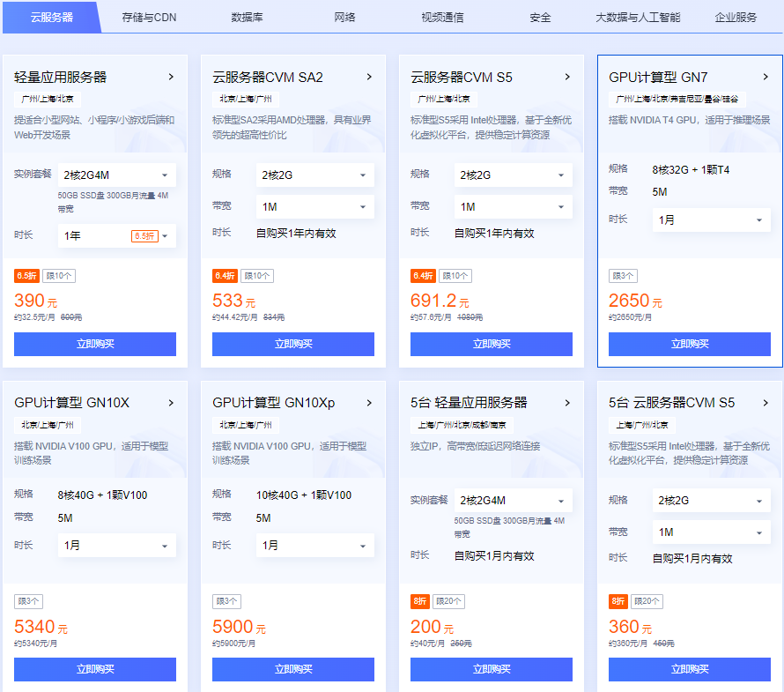Screen dimensions: 784x692
Task: Open 时长 dropdown in GPU GN10X card
Action: [x=116, y=546]
